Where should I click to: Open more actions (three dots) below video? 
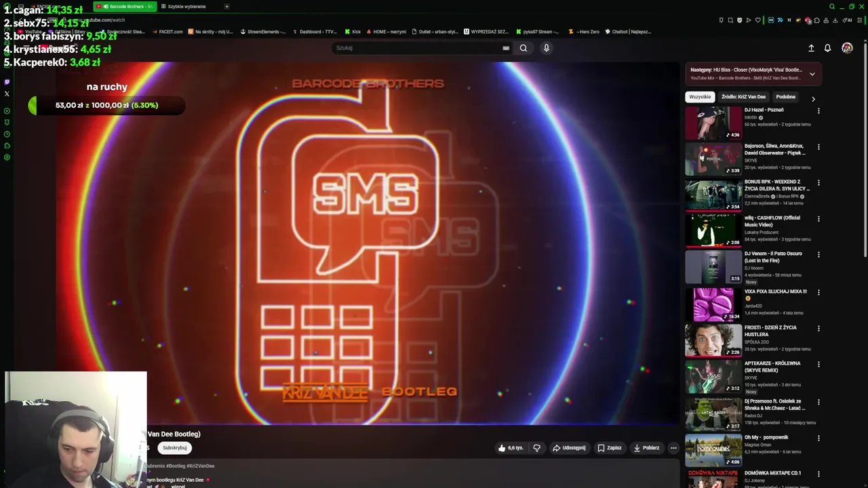(673, 448)
